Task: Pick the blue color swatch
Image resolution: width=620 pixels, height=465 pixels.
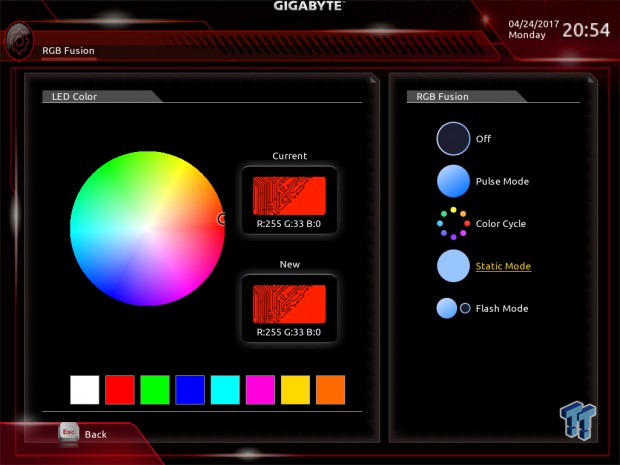Action: pos(190,390)
